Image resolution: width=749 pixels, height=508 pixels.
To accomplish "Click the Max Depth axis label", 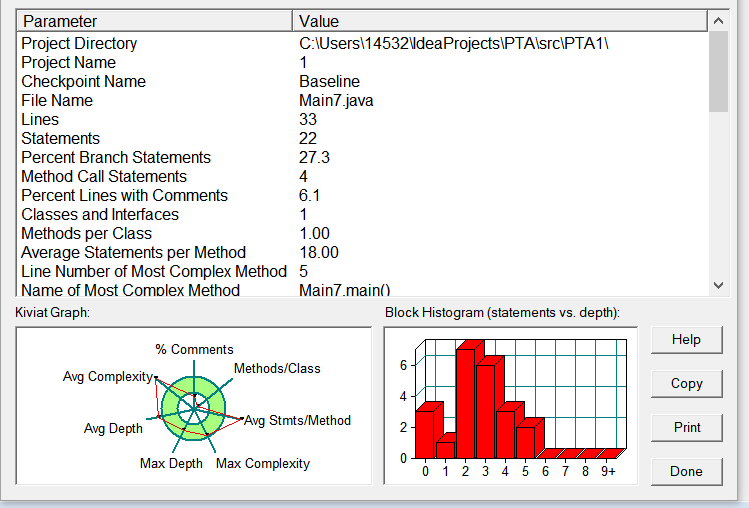I will (171, 464).
